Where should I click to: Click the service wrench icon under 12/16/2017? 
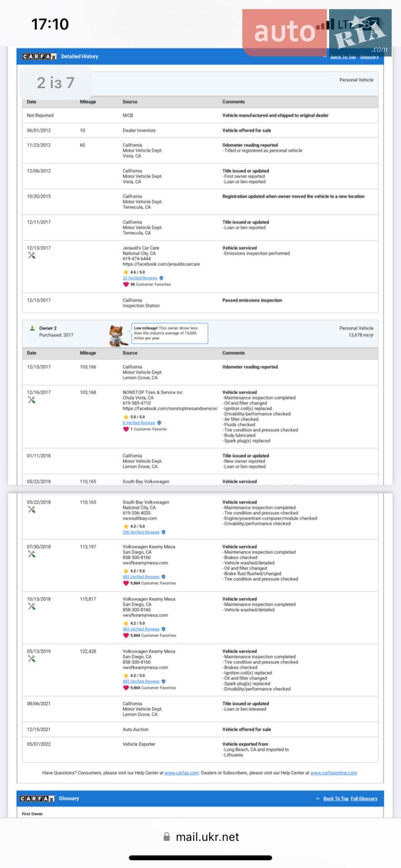(32, 400)
